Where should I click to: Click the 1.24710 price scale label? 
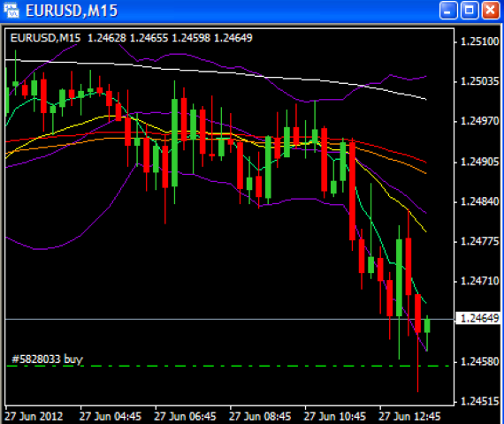479,281
